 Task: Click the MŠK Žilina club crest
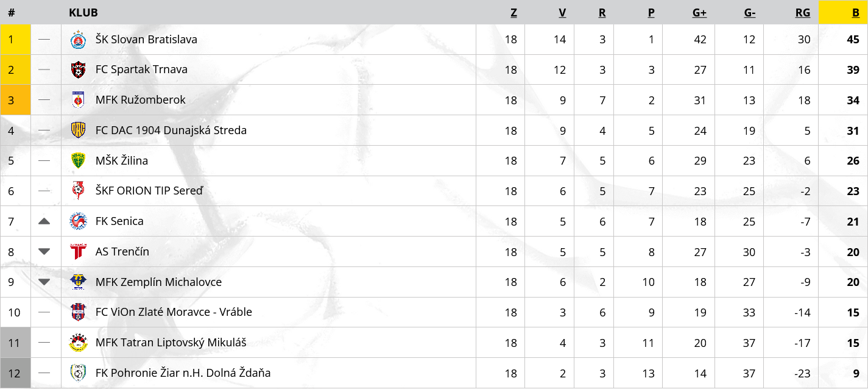pyautogui.click(x=78, y=161)
